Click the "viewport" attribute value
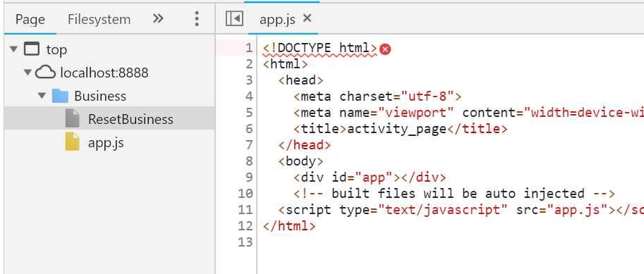The height and width of the screenshot is (274, 644). point(415,113)
